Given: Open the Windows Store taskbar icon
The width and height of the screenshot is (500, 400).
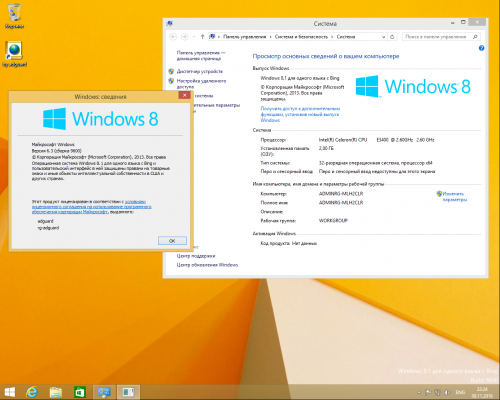Looking at the screenshot, I should (x=80, y=392).
